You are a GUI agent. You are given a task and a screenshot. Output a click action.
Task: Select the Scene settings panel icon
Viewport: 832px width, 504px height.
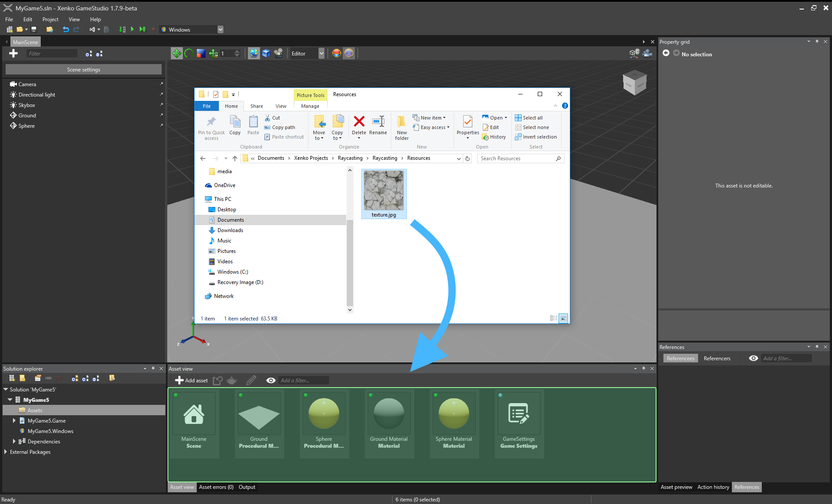coord(84,69)
